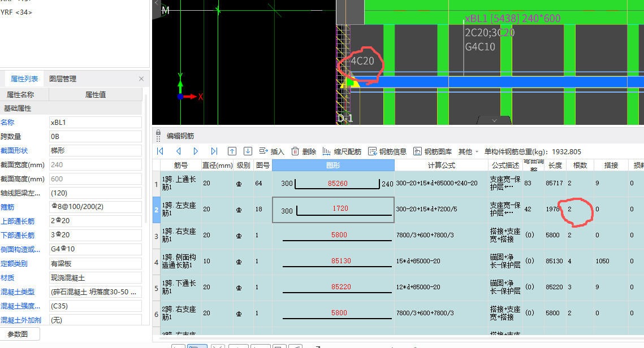Select the 图形 column header

coord(333,166)
